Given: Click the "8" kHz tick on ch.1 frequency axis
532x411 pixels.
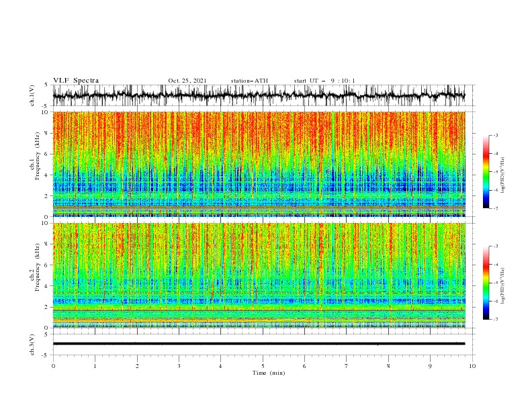Looking at the screenshot, I should tap(46, 133).
